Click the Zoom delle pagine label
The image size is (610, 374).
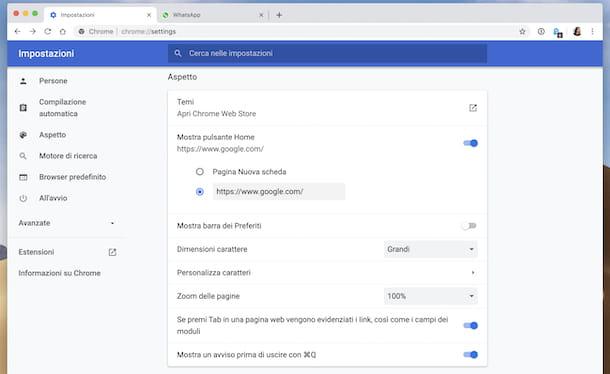(x=208, y=296)
